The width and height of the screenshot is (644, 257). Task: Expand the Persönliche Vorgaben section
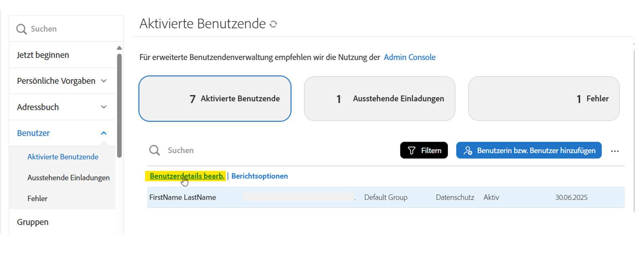[104, 81]
